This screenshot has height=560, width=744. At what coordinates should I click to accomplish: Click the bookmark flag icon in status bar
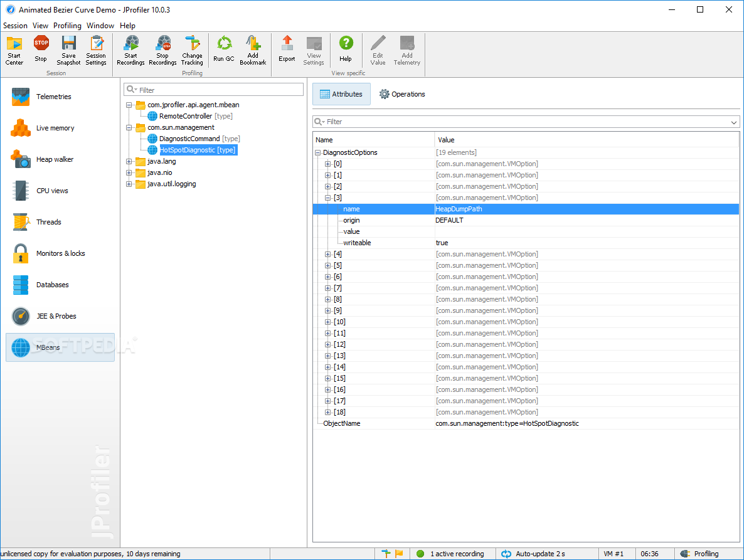[x=399, y=553]
